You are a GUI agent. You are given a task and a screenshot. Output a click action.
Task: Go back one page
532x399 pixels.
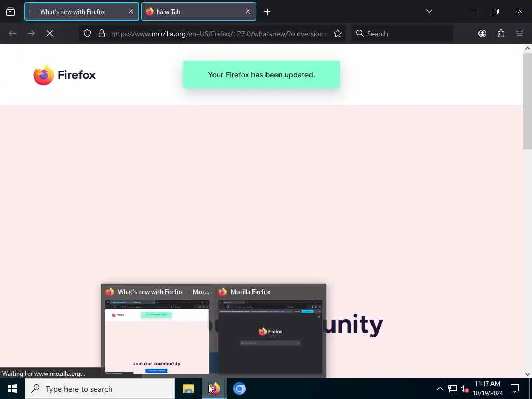click(12, 34)
